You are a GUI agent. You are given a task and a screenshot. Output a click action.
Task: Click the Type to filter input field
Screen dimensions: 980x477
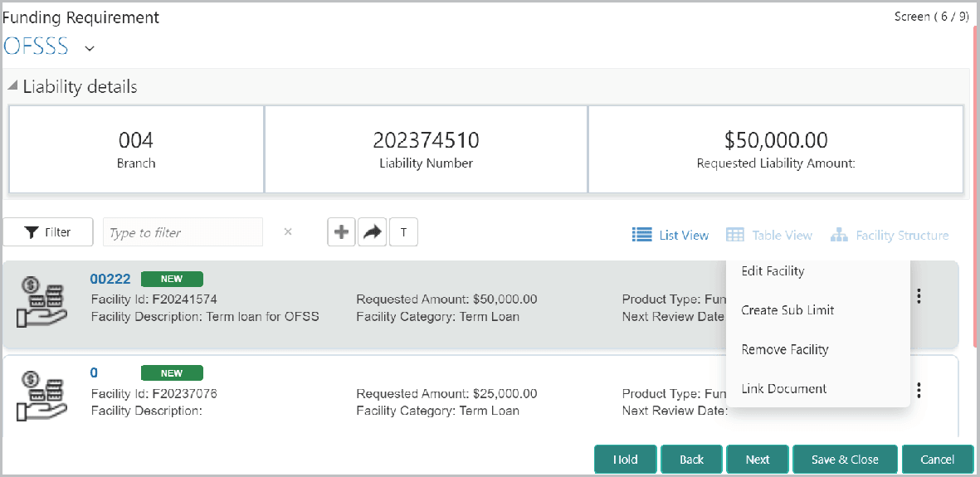click(x=183, y=232)
